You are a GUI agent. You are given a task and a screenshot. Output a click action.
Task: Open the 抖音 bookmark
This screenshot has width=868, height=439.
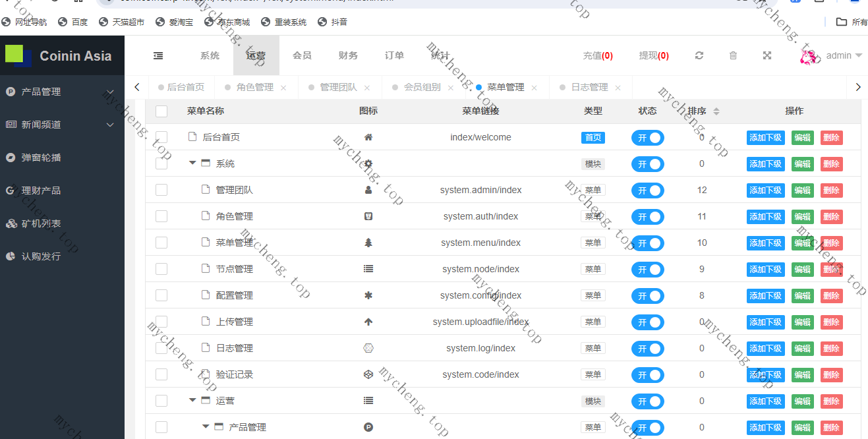point(332,22)
